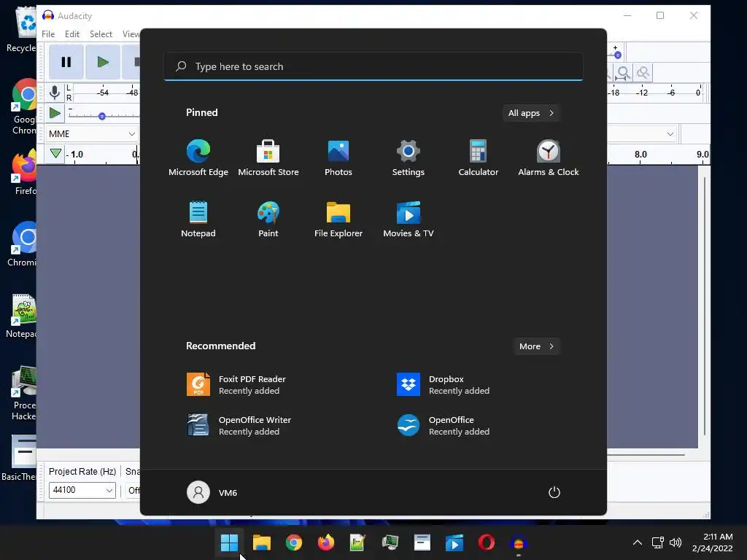Viewport: 747px width, 560px height.
Task: Click Audacity's vertical scrollbar
Action: 705,306
